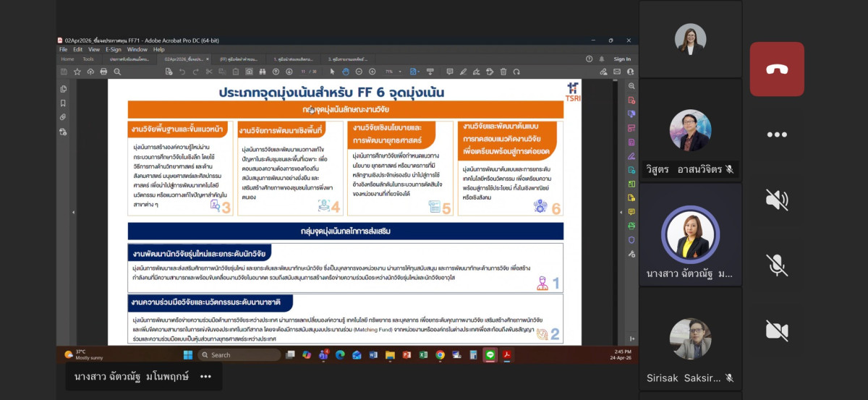Toggle the speaker mute icon

(777, 199)
